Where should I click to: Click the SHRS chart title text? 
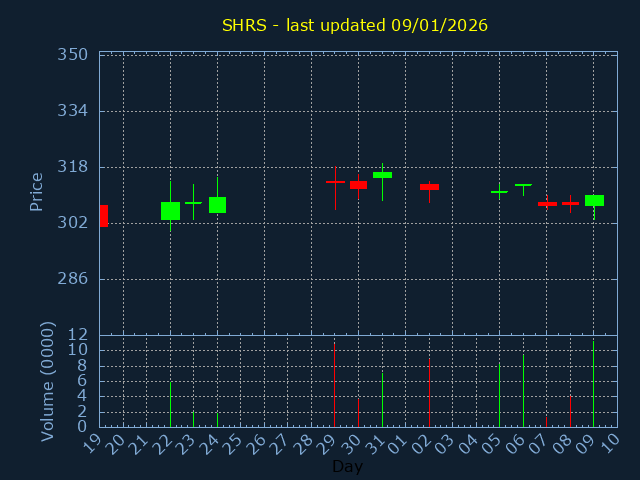coord(355,25)
